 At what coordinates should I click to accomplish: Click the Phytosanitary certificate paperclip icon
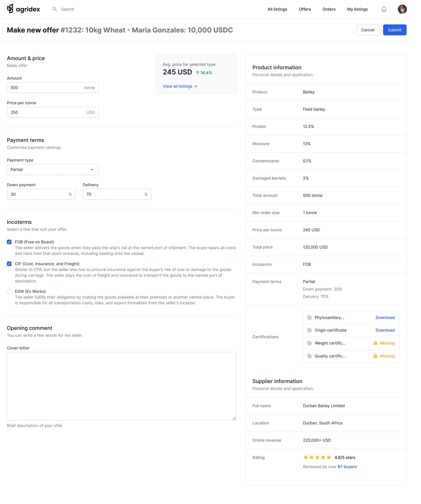[x=309, y=318]
